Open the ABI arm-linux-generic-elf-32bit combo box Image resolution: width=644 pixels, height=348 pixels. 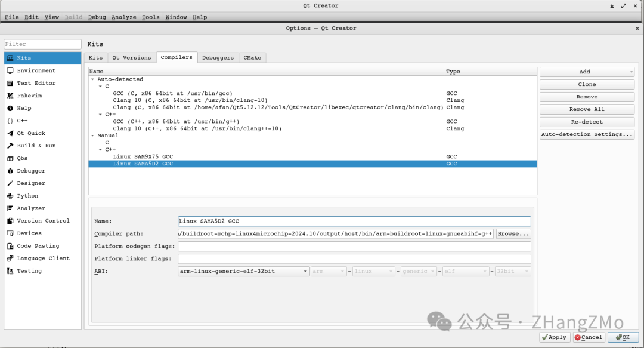(243, 272)
